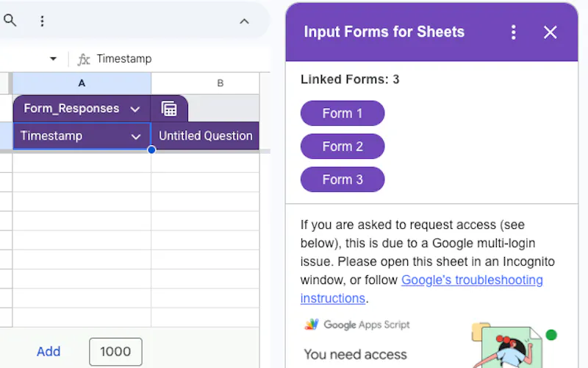Close the Input Forms for Sheets sidebar

[x=550, y=32]
